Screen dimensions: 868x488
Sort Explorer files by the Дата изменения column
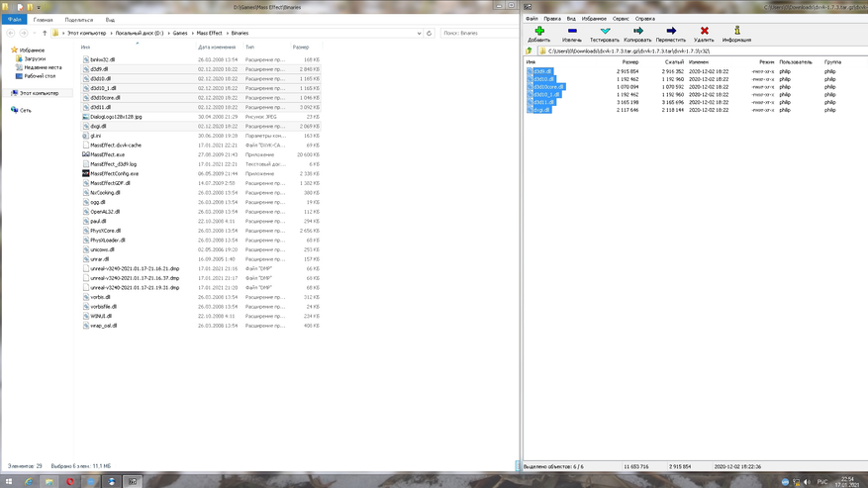point(217,48)
